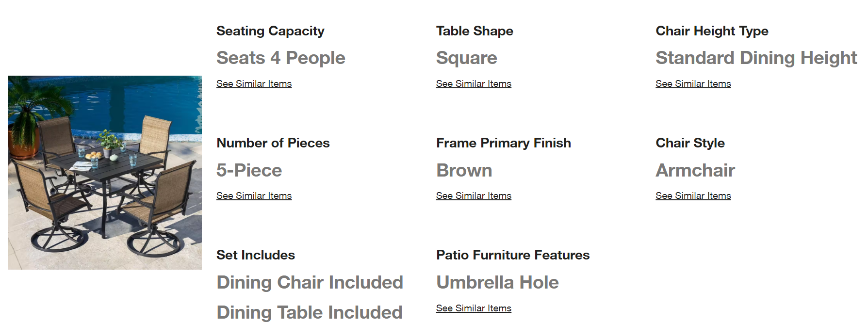Click See Similar Items under Table Shape

pyautogui.click(x=474, y=83)
